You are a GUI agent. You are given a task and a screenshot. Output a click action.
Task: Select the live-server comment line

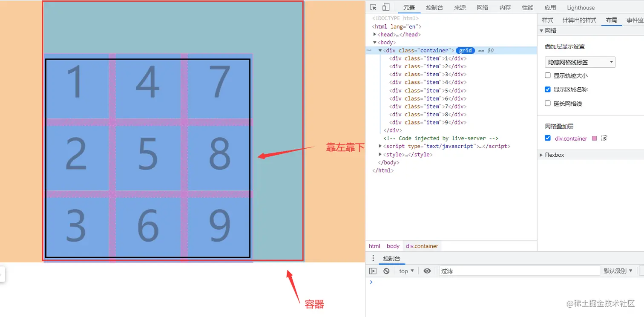441,138
